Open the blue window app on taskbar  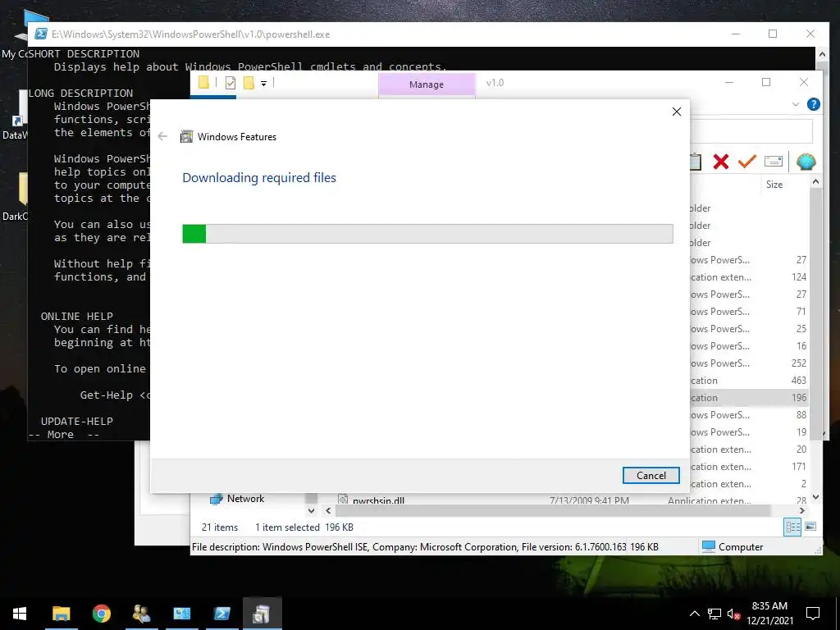(181, 614)
